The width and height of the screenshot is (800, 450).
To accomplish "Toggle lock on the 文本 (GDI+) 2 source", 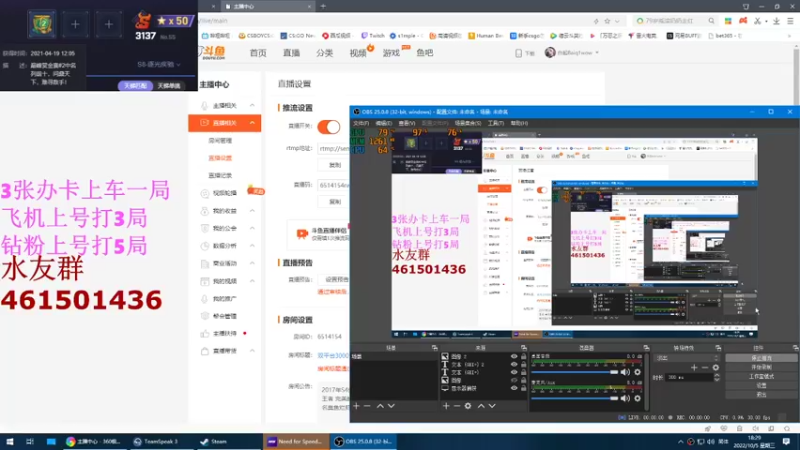I will tap(523, 364).
